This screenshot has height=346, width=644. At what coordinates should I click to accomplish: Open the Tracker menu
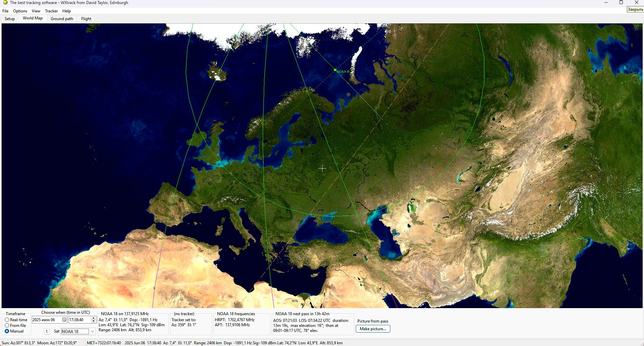pos(51,11)
